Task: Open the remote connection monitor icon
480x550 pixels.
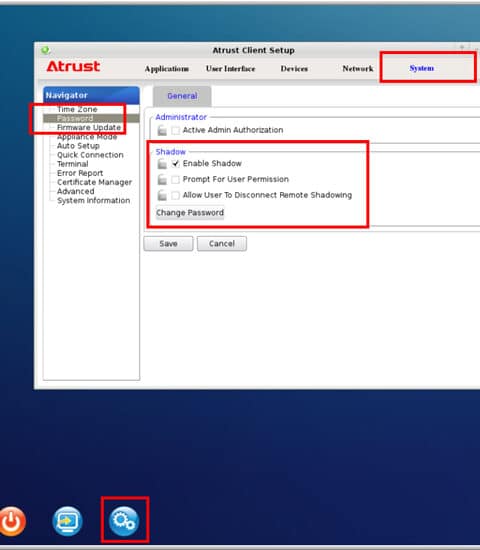Action: point(67,521)
